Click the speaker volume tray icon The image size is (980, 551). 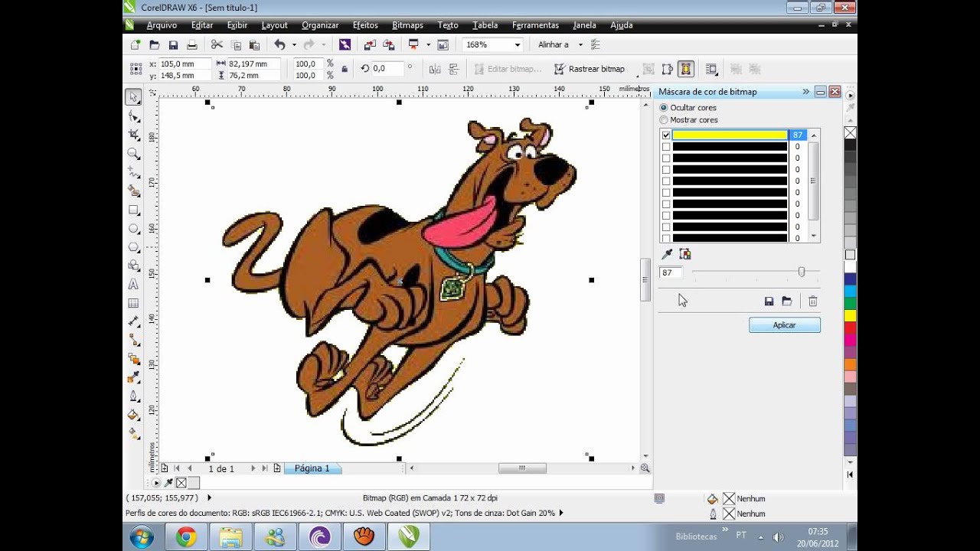pos(779,537)
